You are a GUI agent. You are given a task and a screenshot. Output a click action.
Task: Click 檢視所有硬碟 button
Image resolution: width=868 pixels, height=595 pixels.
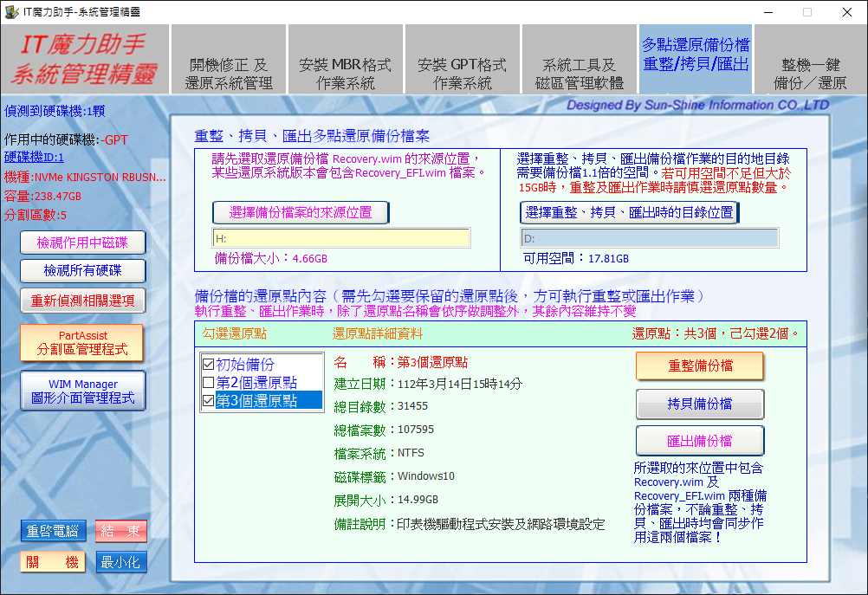[83, 271]
